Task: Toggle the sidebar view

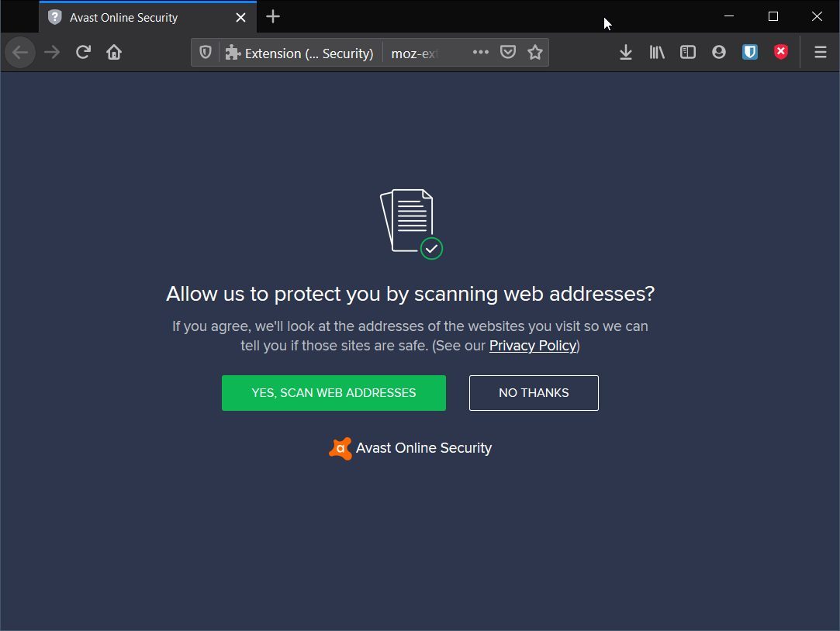Action: click(688, 53)
